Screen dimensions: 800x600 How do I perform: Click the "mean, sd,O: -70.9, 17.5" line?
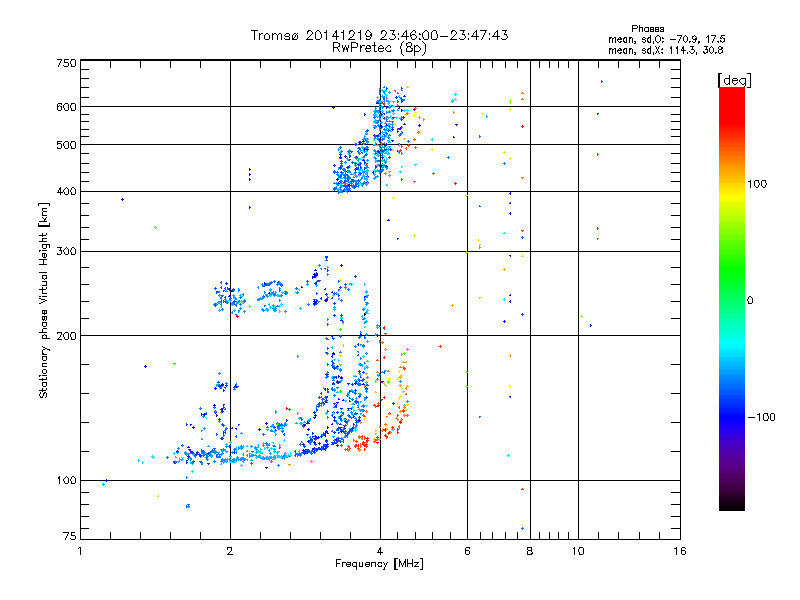[666, 39]
